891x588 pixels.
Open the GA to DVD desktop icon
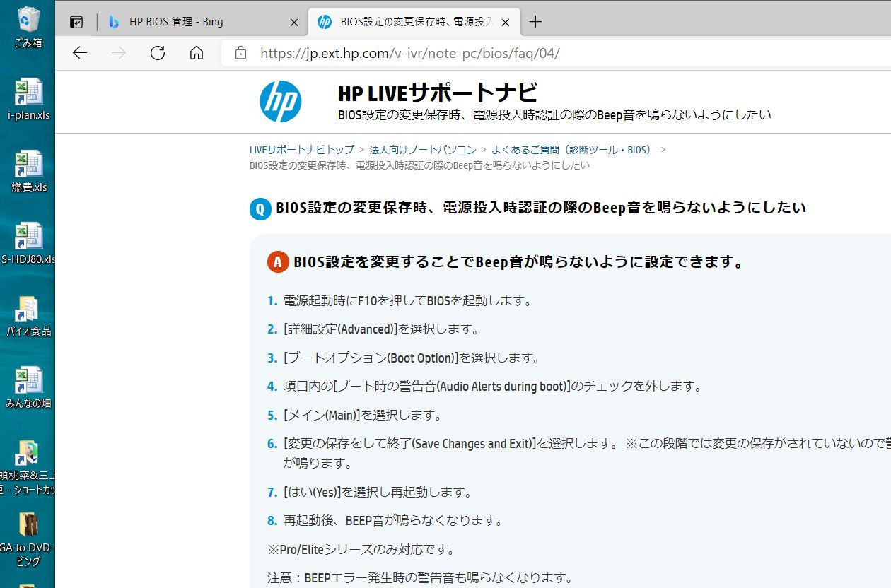(x=28, y=540)
